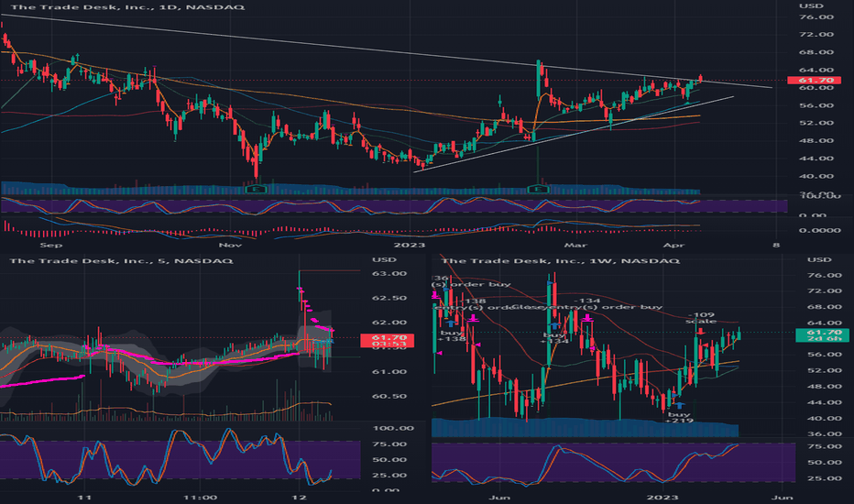Viewport: 854px width, 504px height.
Task: Click the Apr label on the 1D time axis
Action: 674,246
